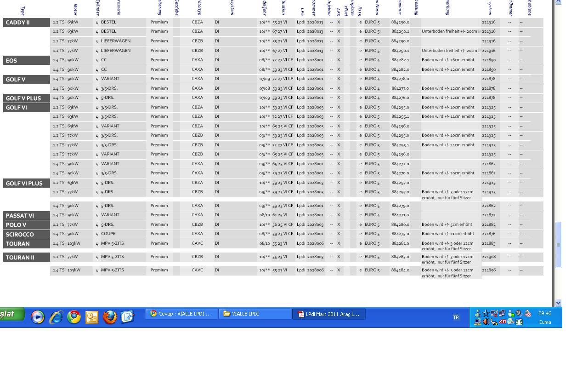Image resolution: width=588 pixels, height=368 pixels.
Task: Click the vertical scrollbar thumb
Action: (558, 245)
